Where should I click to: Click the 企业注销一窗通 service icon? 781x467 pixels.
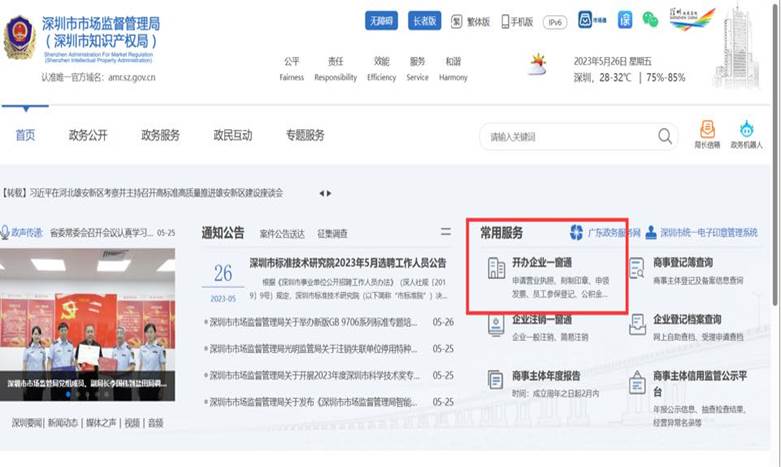tap(496, 324)
